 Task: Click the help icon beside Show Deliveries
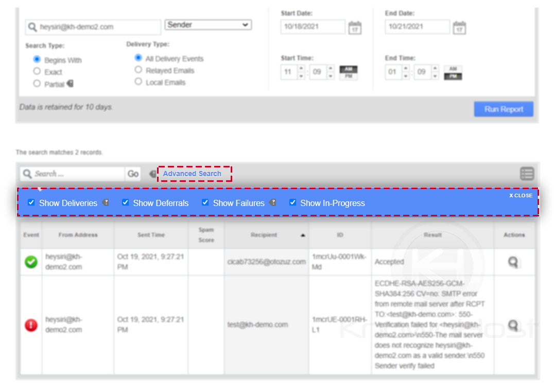coord(107,203)
